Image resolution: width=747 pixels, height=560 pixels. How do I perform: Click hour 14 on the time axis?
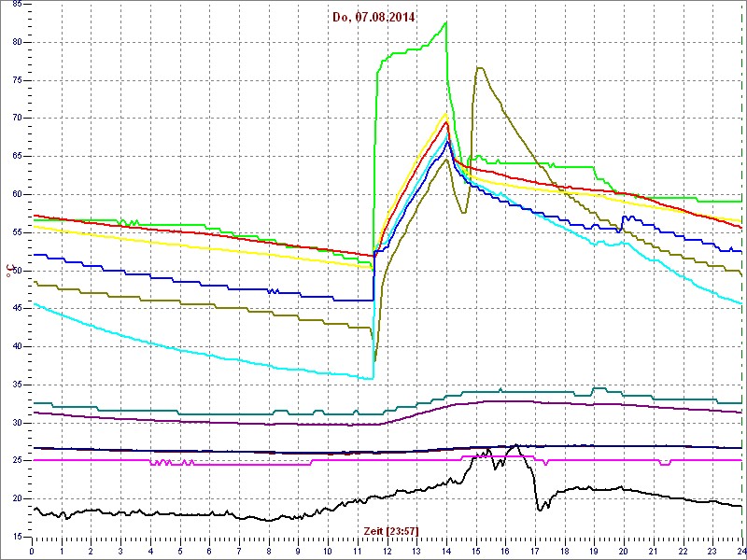click(446, 550)
